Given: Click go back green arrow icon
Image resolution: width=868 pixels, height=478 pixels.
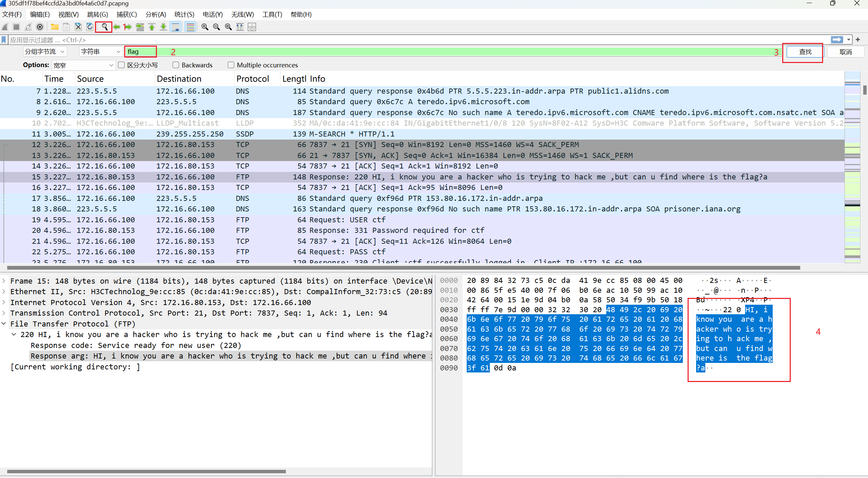Looking at the screenshot, I should 117,27.
